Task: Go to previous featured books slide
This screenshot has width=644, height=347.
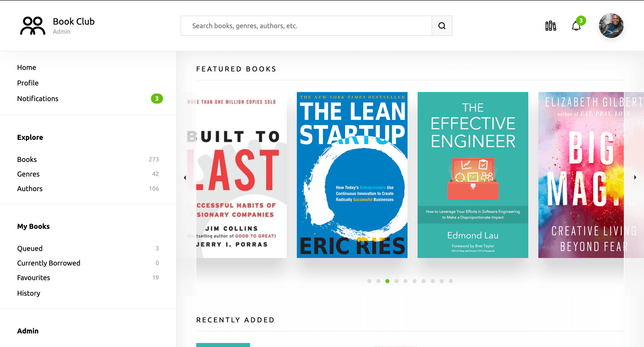Action: click(x=185, y=178)
